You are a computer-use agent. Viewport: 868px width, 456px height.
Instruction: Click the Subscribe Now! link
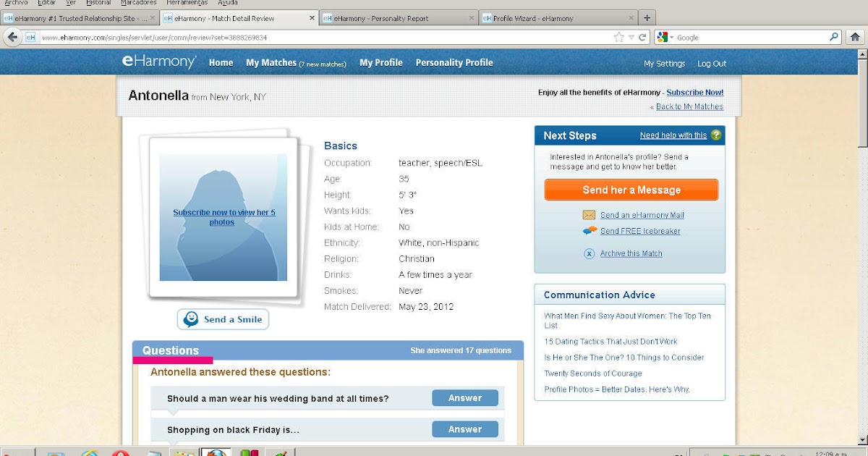coord(695,93)
